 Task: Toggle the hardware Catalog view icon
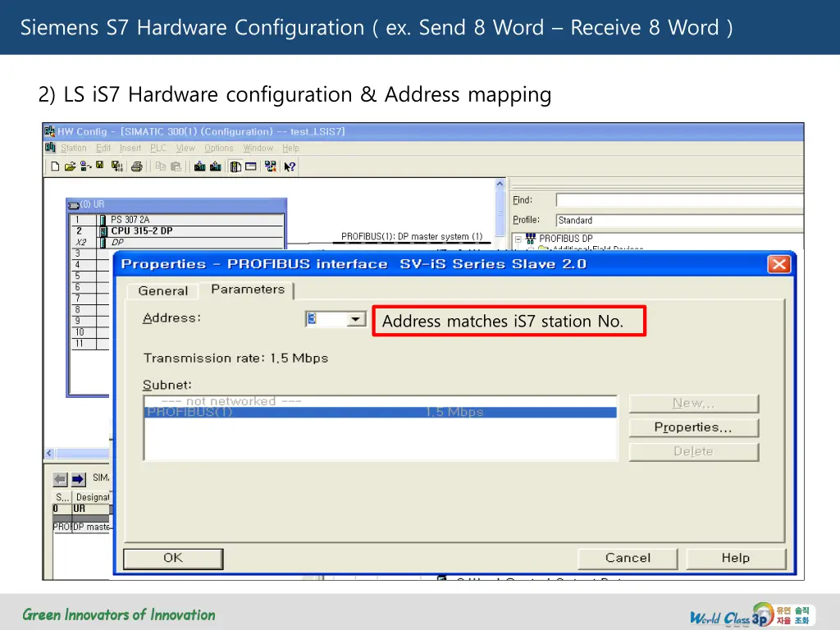(x=235, y=167)
